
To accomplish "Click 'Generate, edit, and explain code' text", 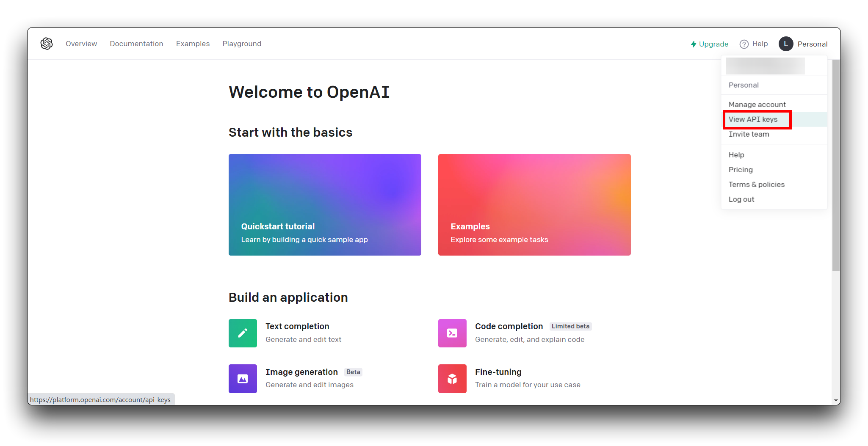I will (530, 339).
